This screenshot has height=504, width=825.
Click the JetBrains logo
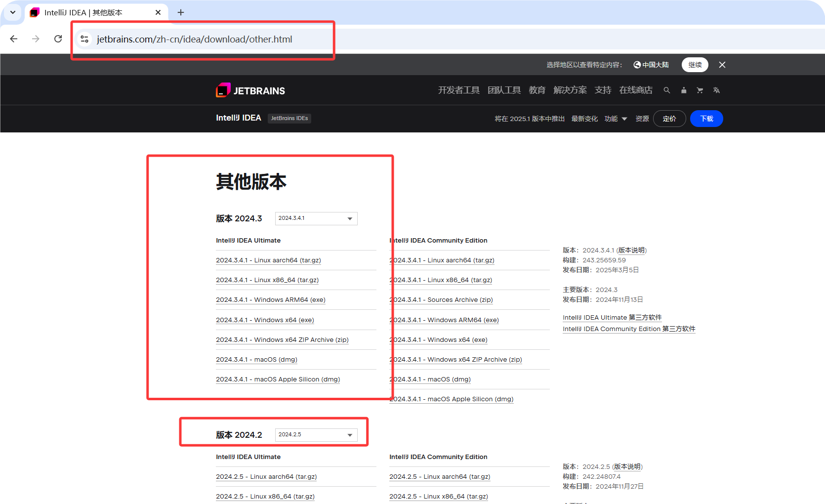[x=250, y=90]
